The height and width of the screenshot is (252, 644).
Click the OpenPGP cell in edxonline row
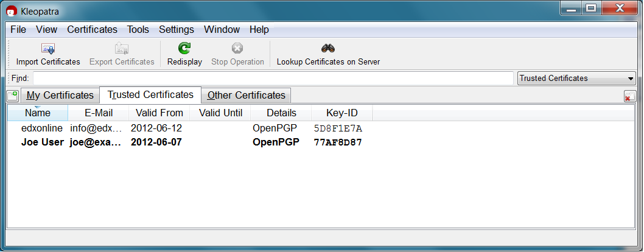point(276,128)
